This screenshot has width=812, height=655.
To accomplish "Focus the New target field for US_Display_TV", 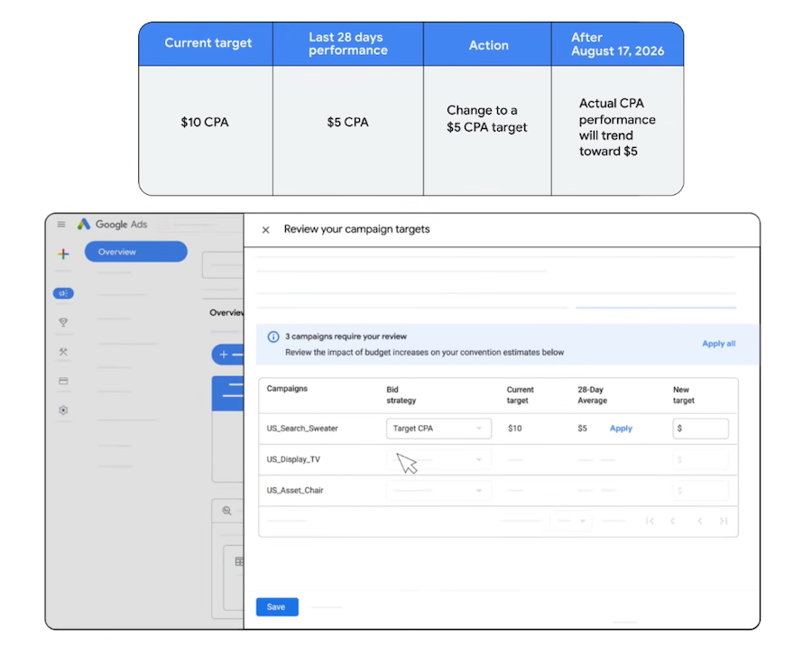I will tap(700, 460).
